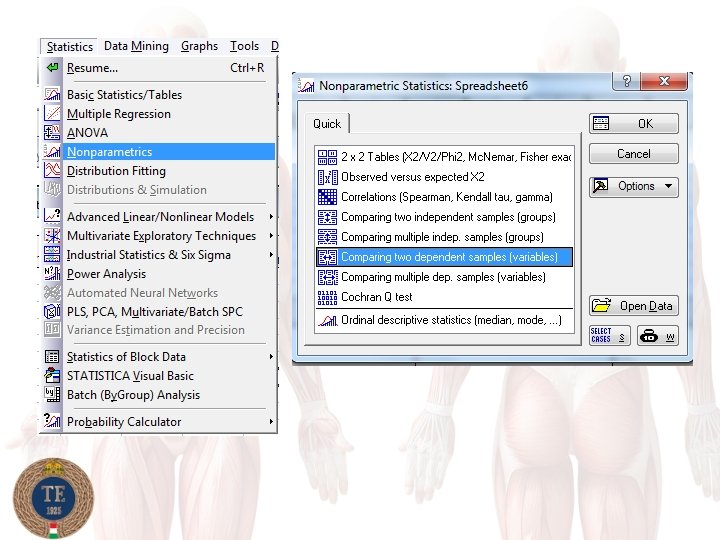Click the PLS, PCA, Multivariate/Batch SPC icon
This screenshot has height=540, width=720.
52,311
